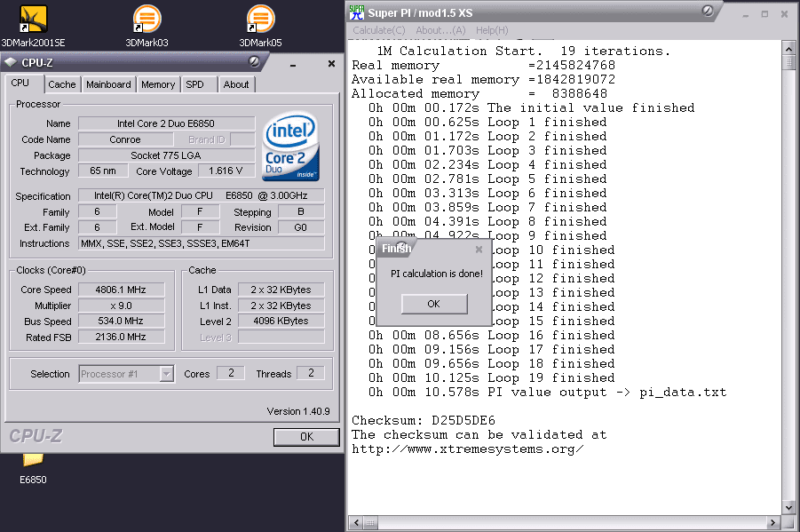Screen dimensions: 800x532
Task: Click the L1 Data value '2 x 32 KBytes'
Action: (281, 290)
